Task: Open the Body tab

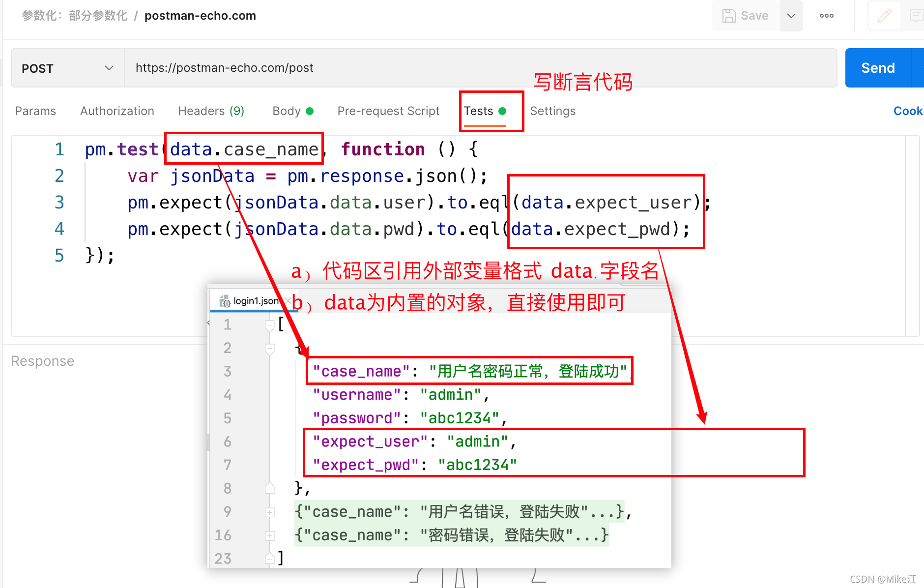Action: [293, 111]
